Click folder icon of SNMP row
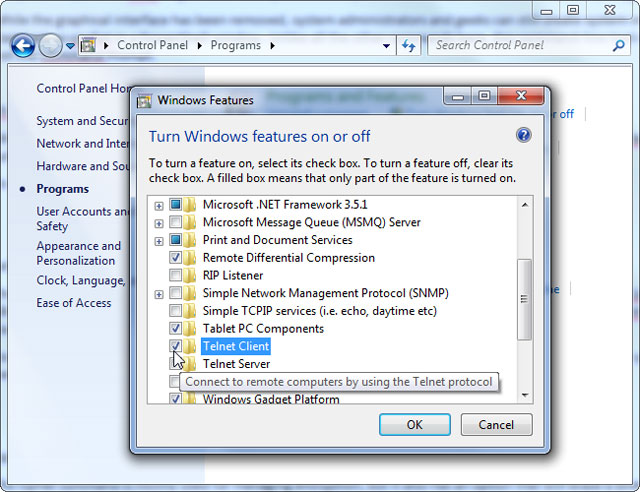This screenshot has height=492, width=640. 189,293
